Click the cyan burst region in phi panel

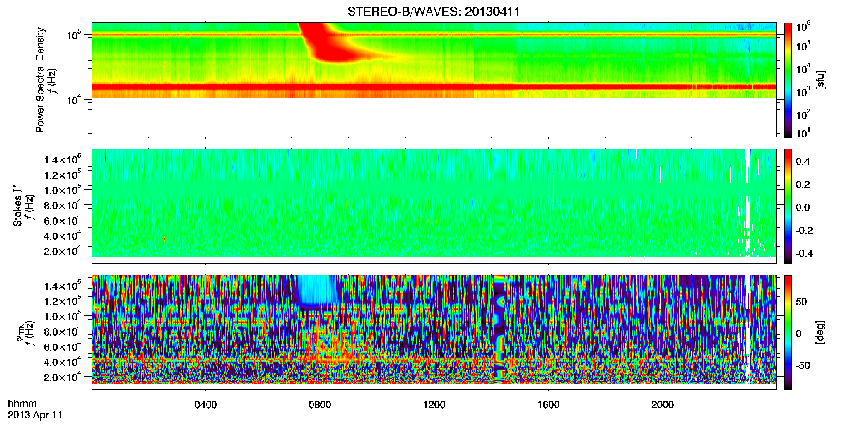[x=314, y=290]
